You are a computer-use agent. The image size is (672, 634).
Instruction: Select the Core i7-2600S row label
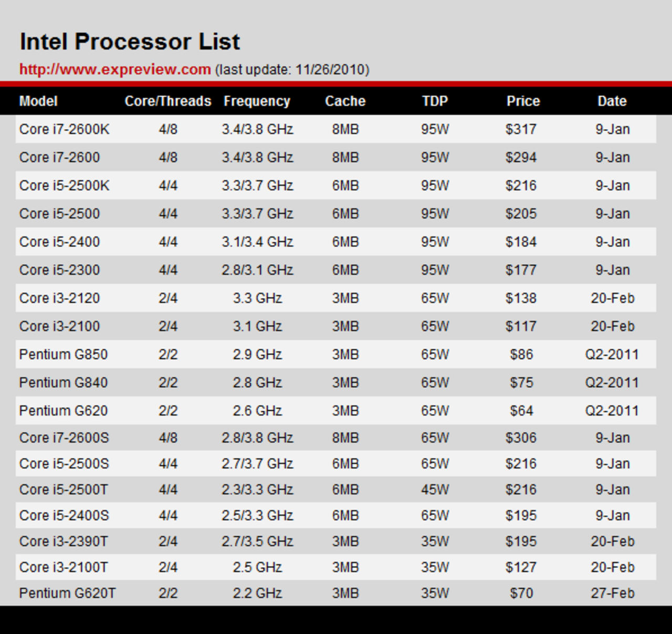click(x=64, y=438)
